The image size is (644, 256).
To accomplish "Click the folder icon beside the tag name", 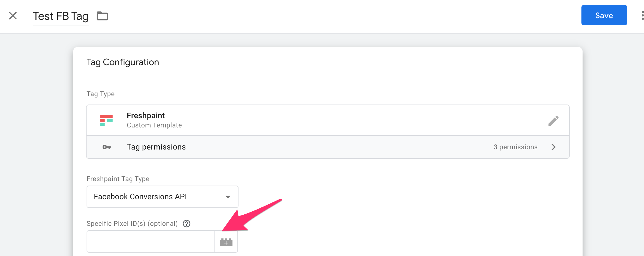I will point(102,16).
